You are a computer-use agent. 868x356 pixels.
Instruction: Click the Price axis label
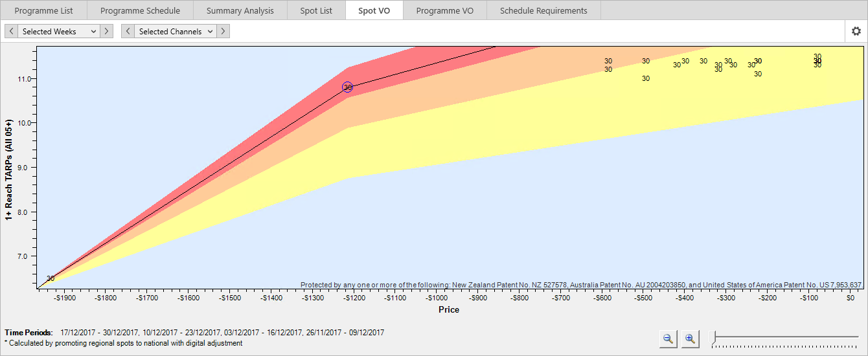click(449, 309)
